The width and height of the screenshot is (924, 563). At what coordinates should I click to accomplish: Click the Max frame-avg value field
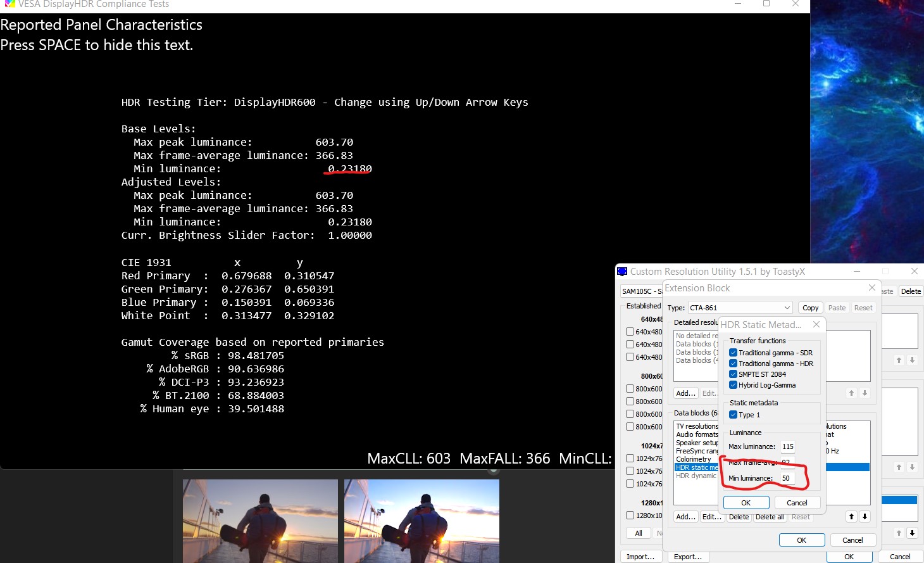pyautogui.click(x=787, y=462)
